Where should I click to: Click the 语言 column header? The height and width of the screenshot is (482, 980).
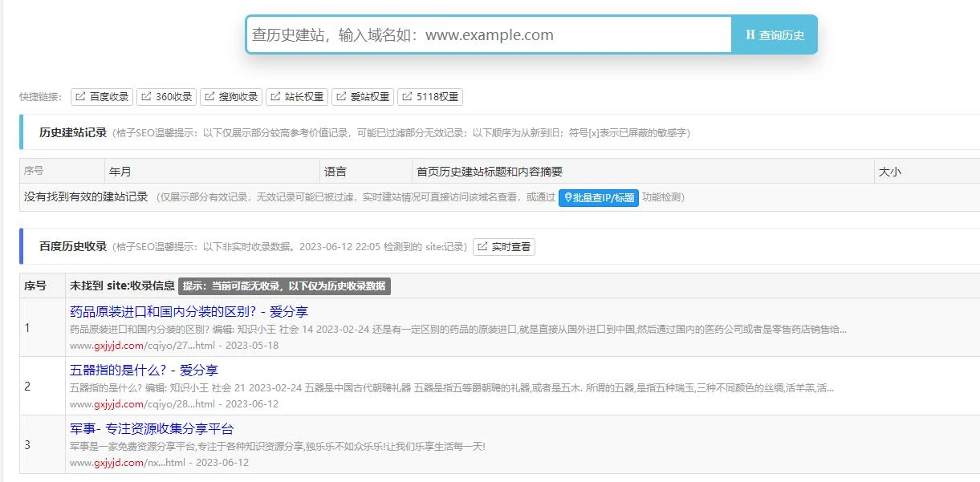point(335,172)
